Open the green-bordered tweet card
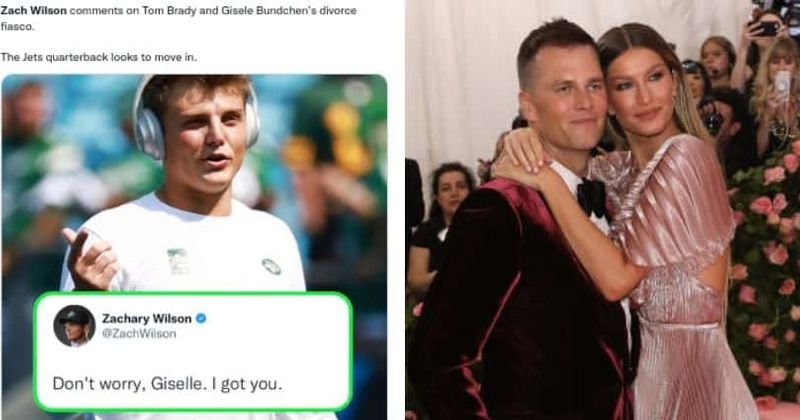Image resolution: width=800 pixels, height=420 pixels. (193, 352)
